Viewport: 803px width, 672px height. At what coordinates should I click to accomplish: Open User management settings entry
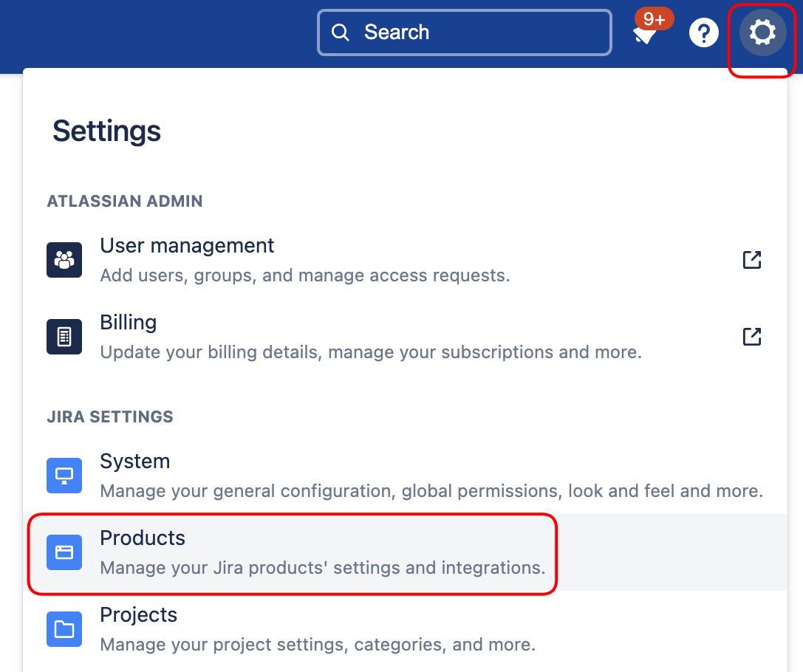point(405,260)
